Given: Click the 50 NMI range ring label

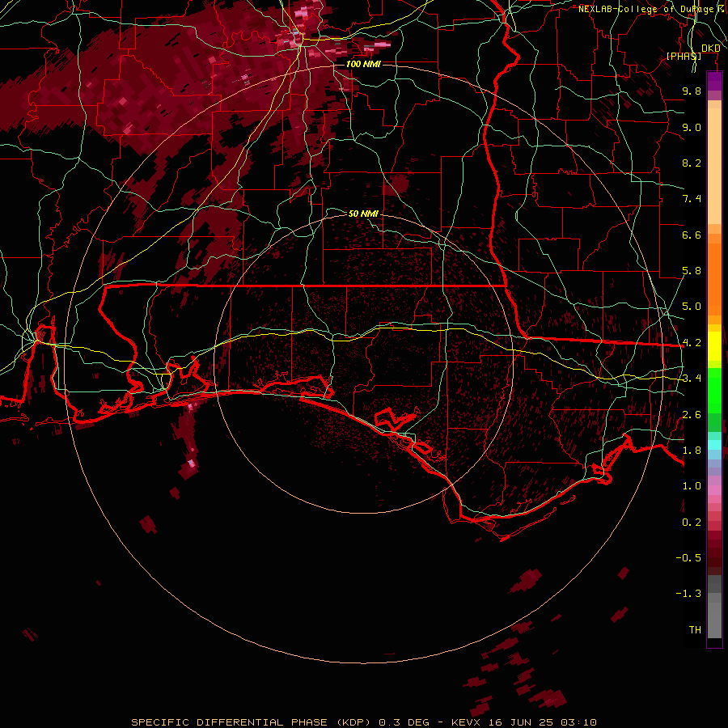Looking at the screenshot, I should [x=363, y=214].
